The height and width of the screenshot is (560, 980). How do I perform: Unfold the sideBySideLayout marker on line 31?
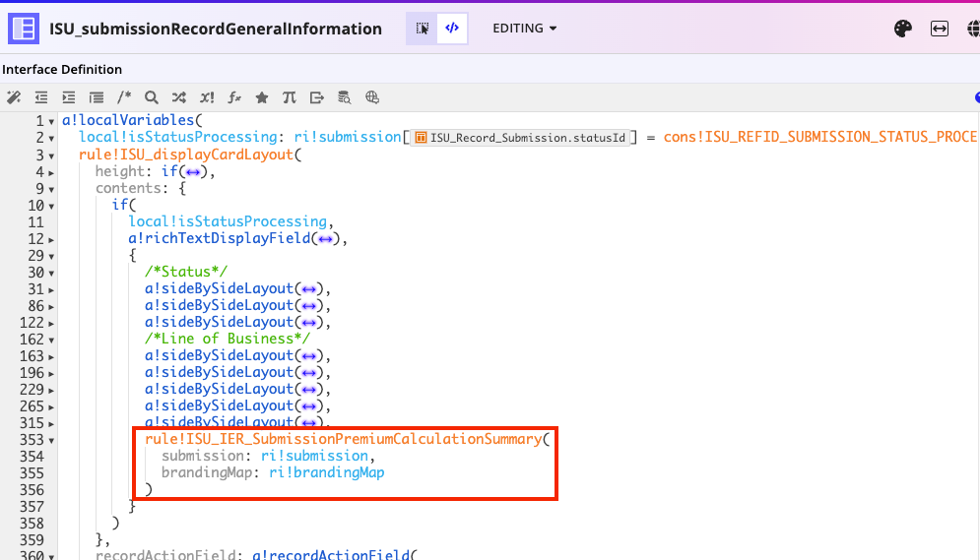pos(308,289)
